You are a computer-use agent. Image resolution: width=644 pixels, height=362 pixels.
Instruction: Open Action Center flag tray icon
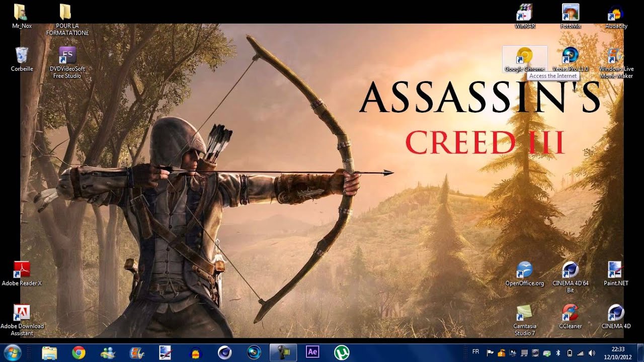490,353
